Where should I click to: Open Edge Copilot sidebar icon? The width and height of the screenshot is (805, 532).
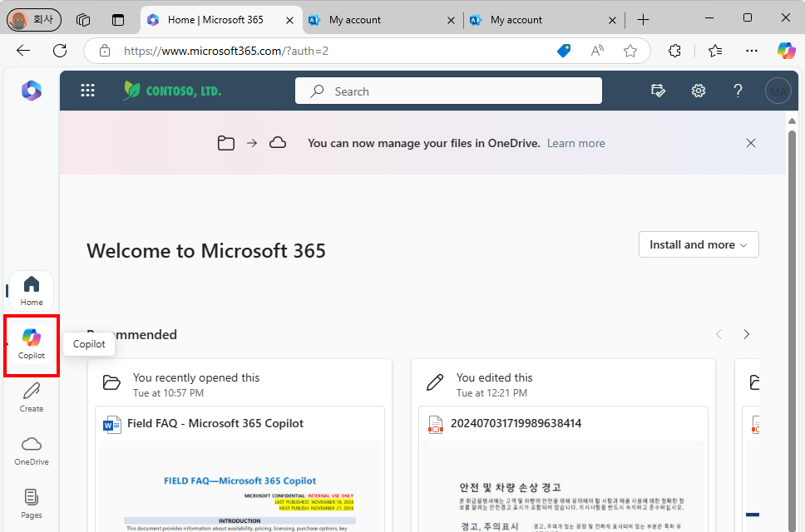pos(786,51)
